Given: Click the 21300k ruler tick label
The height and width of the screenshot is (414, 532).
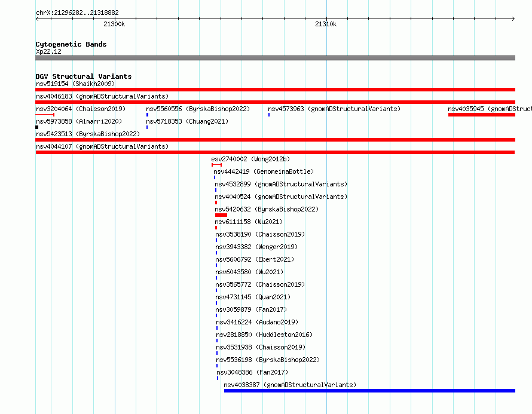Looking at the screenshot, I should [114, 24].
